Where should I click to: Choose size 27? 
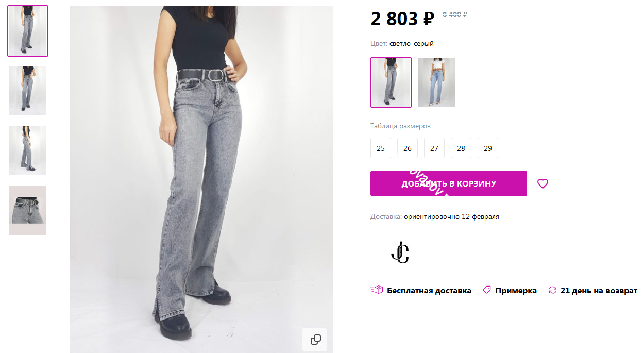pos(434,148)
